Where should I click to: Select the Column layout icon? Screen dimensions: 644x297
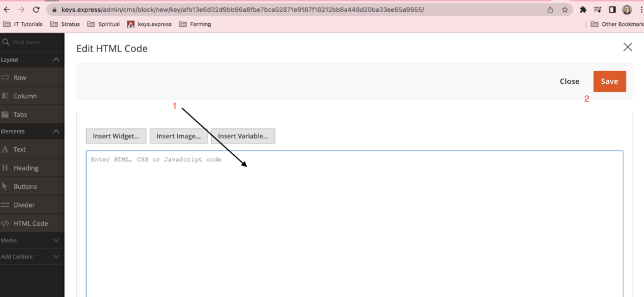pos(6,96)
